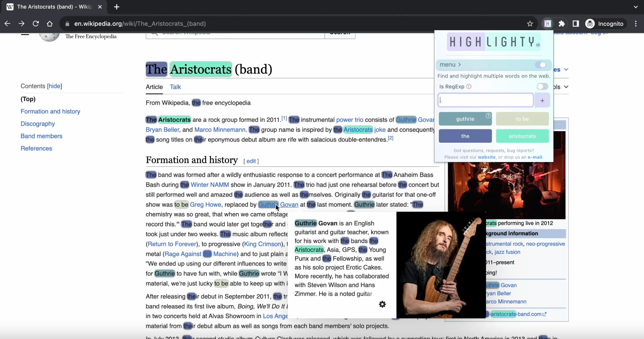Open a new browser tab
Image resolution: width=644 pixels, height=339 pixels.
click(x=117, y=7)
